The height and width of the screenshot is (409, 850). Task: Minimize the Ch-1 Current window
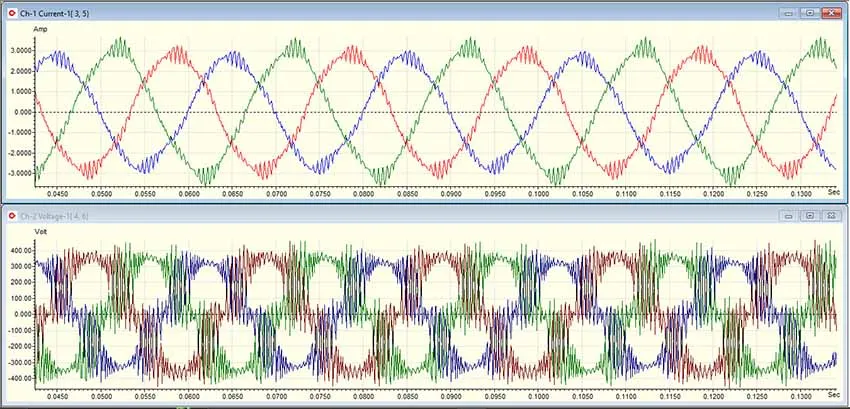click(789, 12)
